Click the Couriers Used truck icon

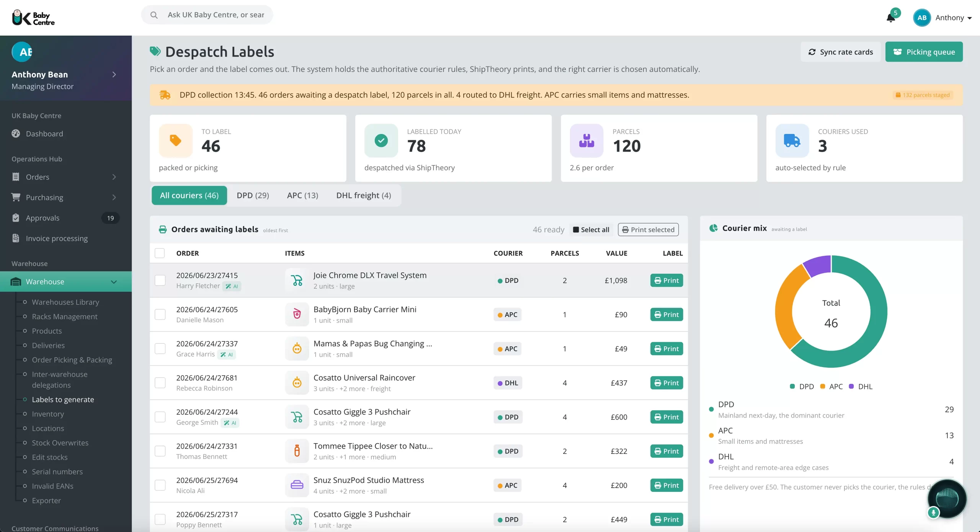click(x=792, y=140)
